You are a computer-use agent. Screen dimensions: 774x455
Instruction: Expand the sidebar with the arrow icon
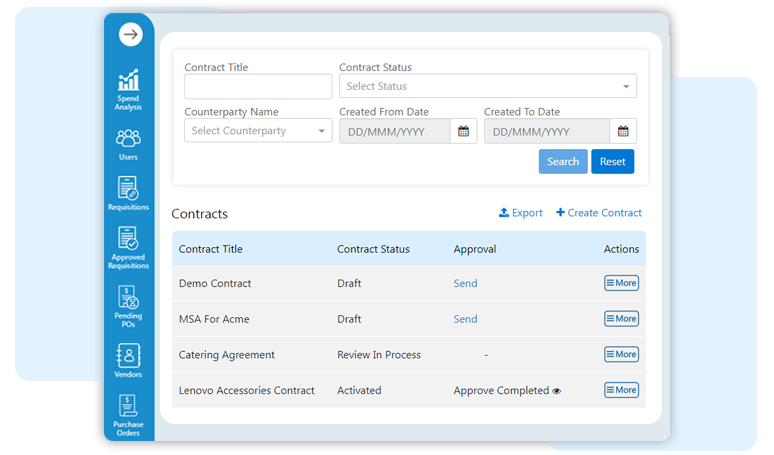pos(130,34)
